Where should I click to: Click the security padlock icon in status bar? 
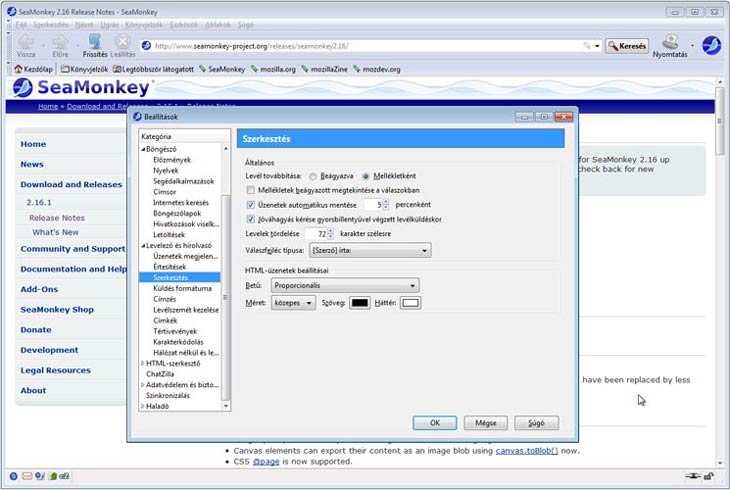[x=708, y=476]
